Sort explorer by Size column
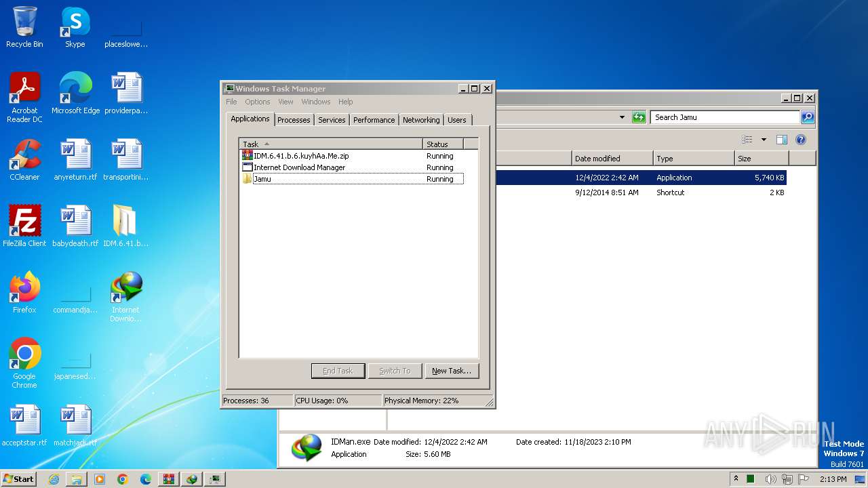The width and height of the screenshot is (868, 488). [762, 159]
